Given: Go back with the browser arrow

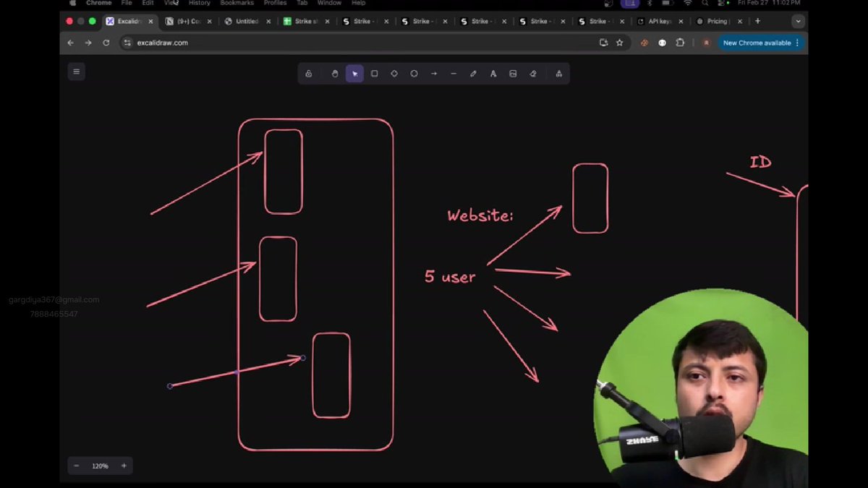Looking at the screenshot, I should point(70,43).
